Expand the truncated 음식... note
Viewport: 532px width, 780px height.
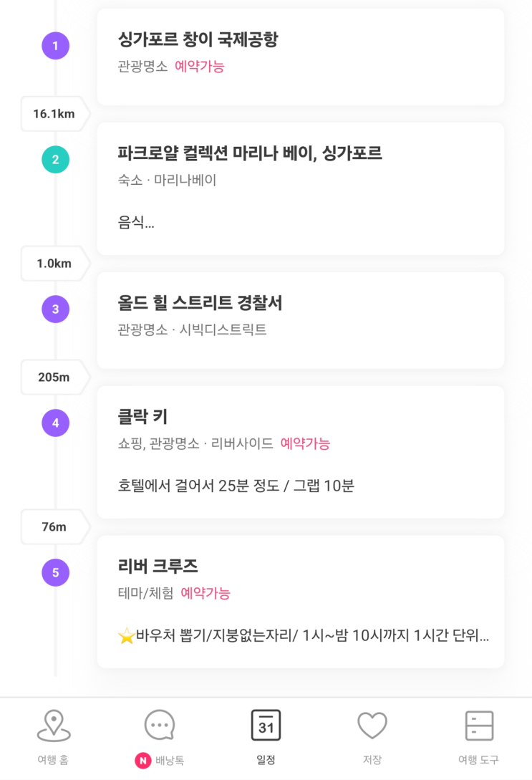click(136, 222)
